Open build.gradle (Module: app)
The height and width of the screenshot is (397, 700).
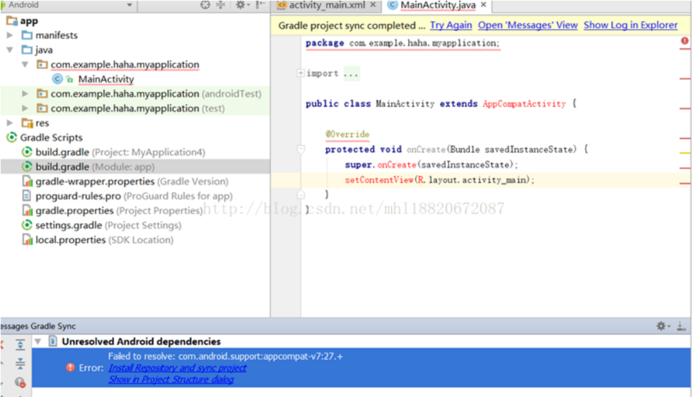click(95, 167)
